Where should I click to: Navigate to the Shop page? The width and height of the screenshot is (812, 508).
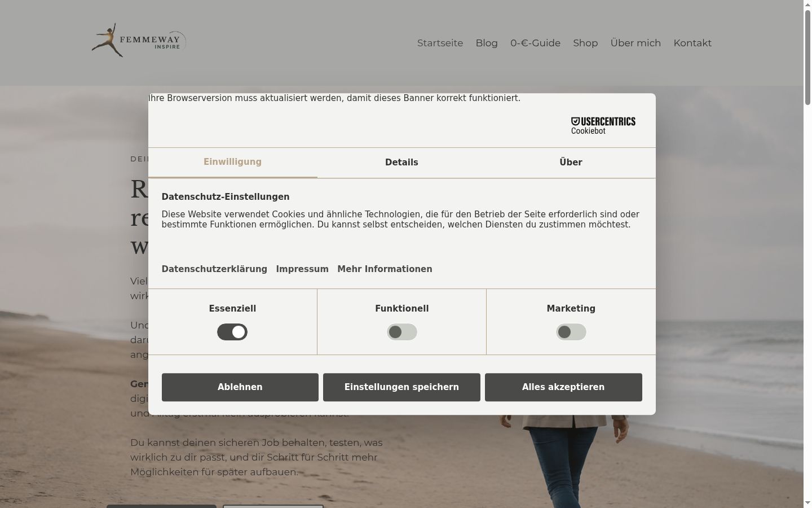(x=585, y=43)
